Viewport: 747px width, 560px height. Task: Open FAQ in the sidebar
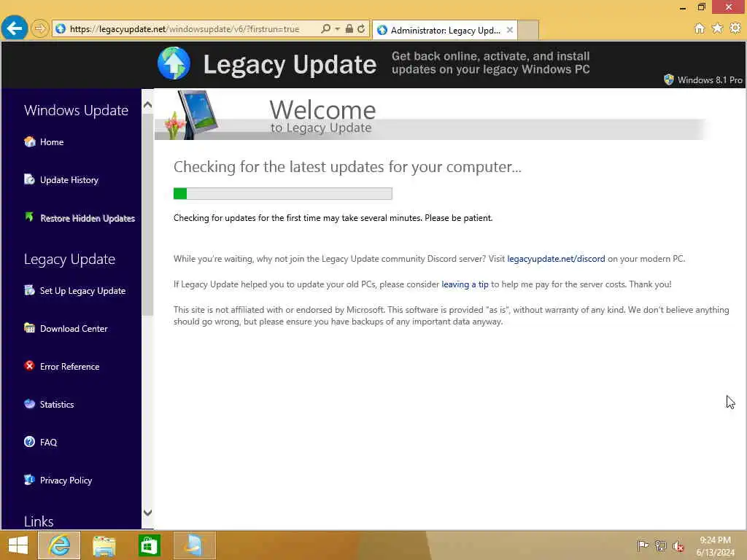[48, 443]
